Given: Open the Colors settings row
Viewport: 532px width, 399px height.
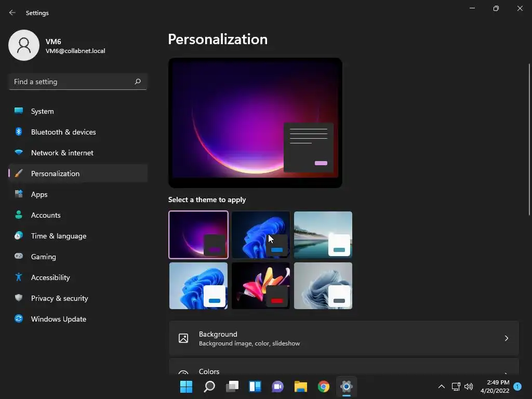Looking at the screenshot, I should tap(344, 367).
